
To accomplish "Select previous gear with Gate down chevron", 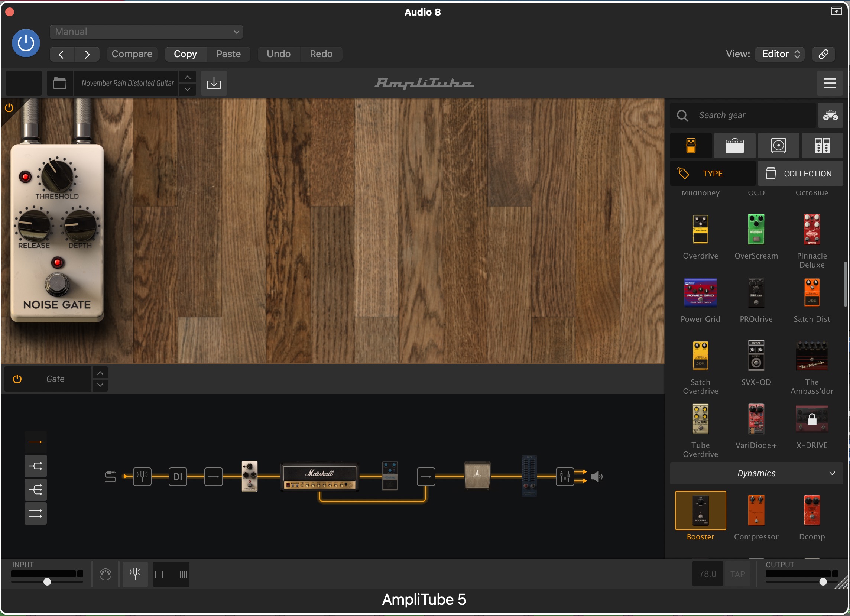I will pos(100,385).
